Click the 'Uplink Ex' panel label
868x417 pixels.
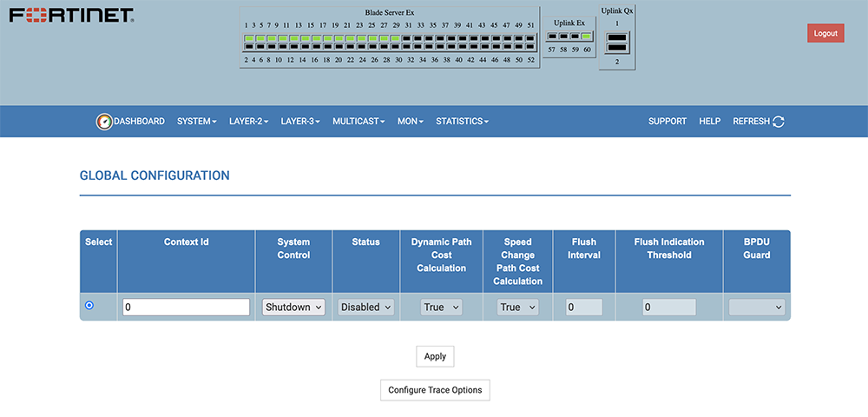tap(569, 23)
